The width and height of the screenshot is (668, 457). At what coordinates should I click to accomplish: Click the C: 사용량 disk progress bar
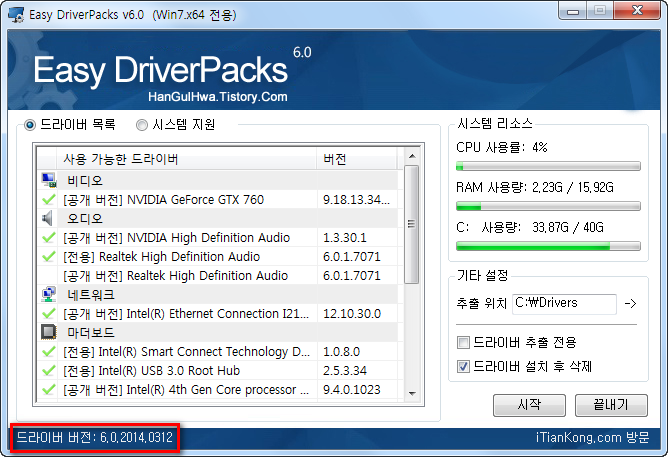[x=548, y=246]
